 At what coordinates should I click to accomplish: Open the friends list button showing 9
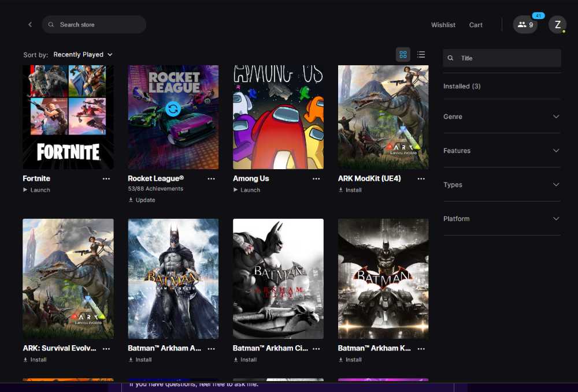pos(525,25)
